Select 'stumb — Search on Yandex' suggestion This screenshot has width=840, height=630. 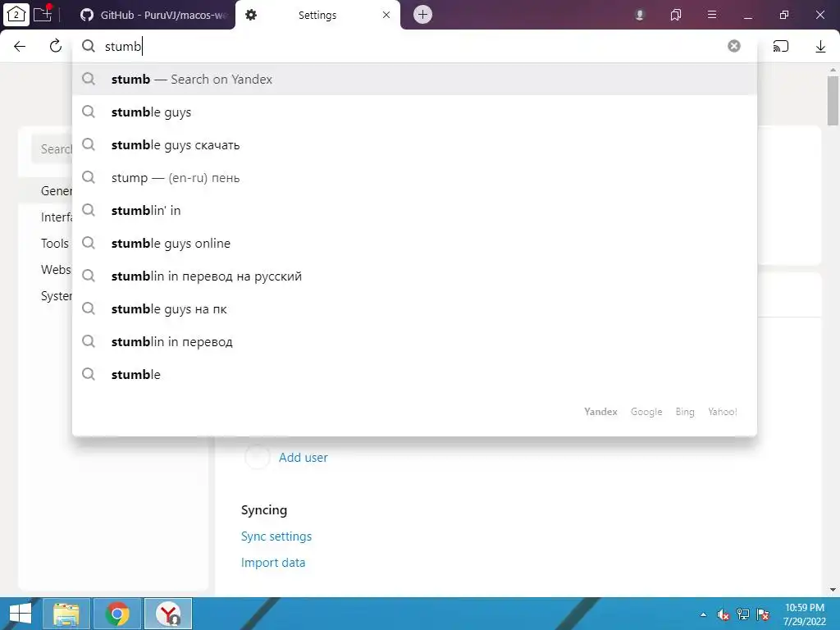point(414,80)
